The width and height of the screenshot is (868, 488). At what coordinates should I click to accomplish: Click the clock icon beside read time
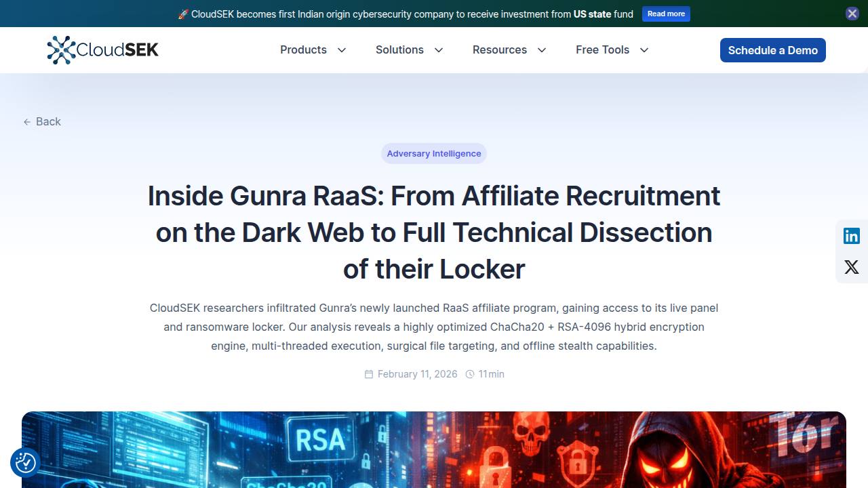tap(470, 374)
